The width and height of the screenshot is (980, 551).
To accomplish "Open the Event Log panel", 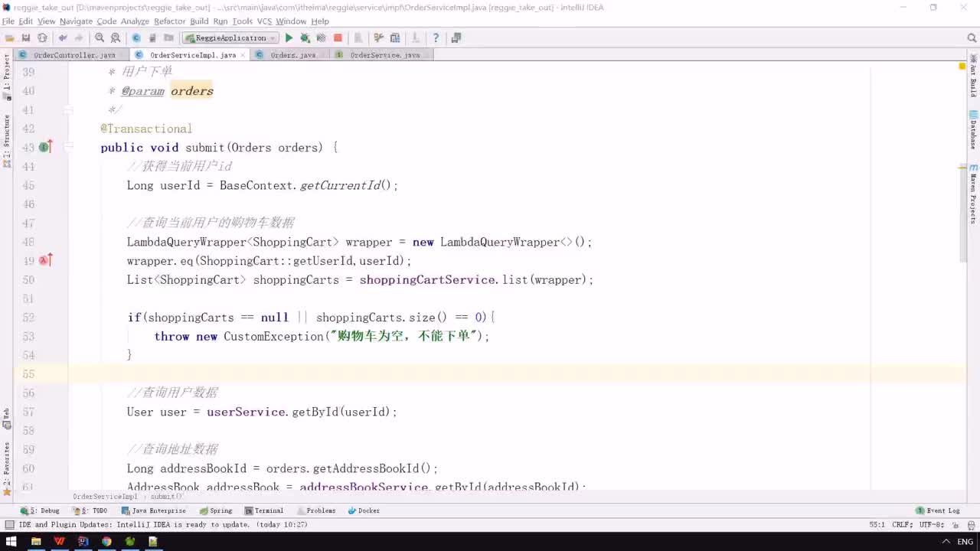I will [x=938, y=510].
